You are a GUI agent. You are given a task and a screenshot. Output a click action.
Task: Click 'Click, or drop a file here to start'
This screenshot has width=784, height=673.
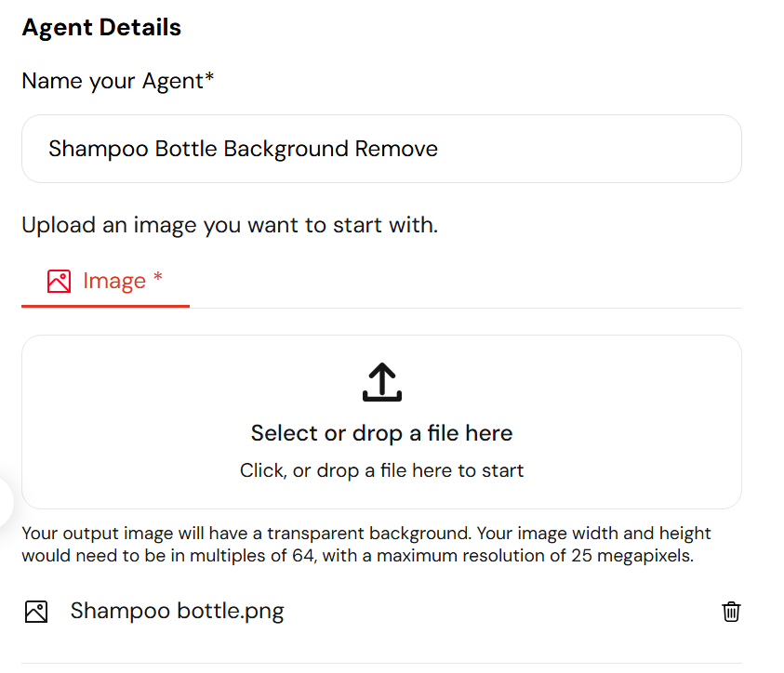click(x=381, y=470)
